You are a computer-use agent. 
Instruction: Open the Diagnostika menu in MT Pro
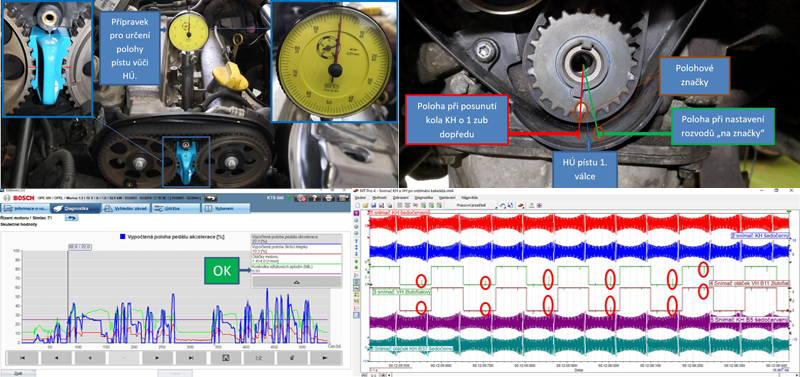pos(423,197)
